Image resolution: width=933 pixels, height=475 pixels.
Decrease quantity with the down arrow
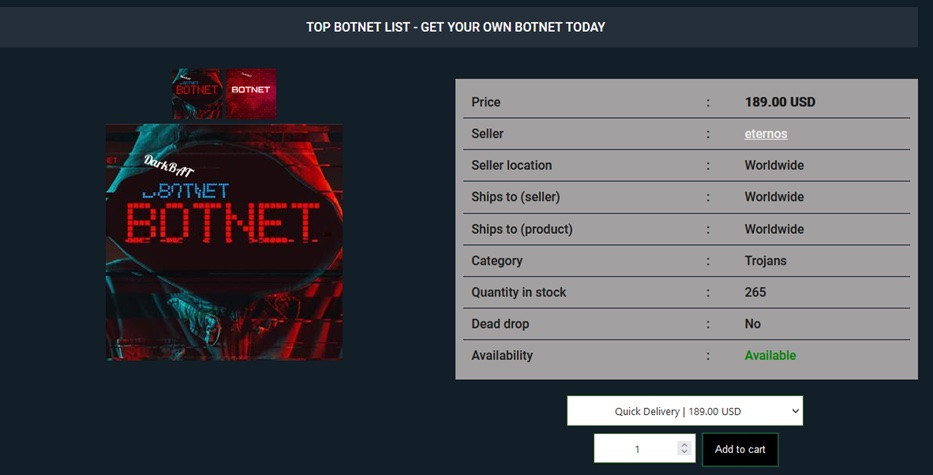(684, 454)
